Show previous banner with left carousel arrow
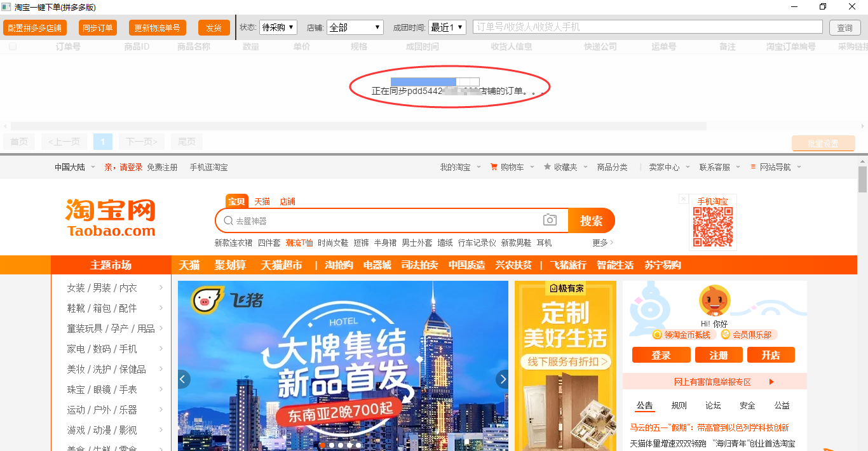Screen dimensions: 868x451 tap(184, 379)
